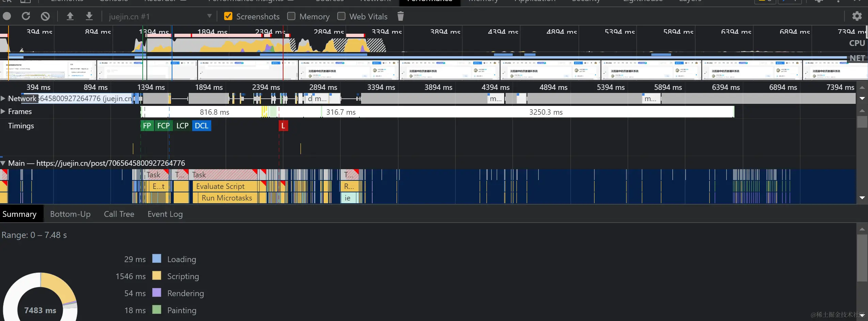Screen dimensions: 868x321
Task: Switch to the Bottom-Up tab
Action: [x=71, y=214]
